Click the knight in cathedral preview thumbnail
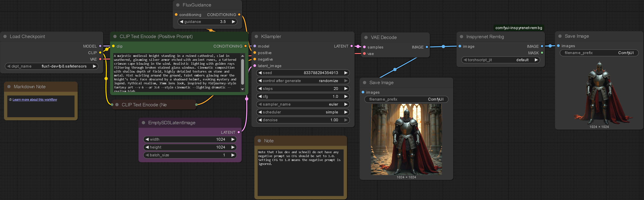 click(406, 139)
